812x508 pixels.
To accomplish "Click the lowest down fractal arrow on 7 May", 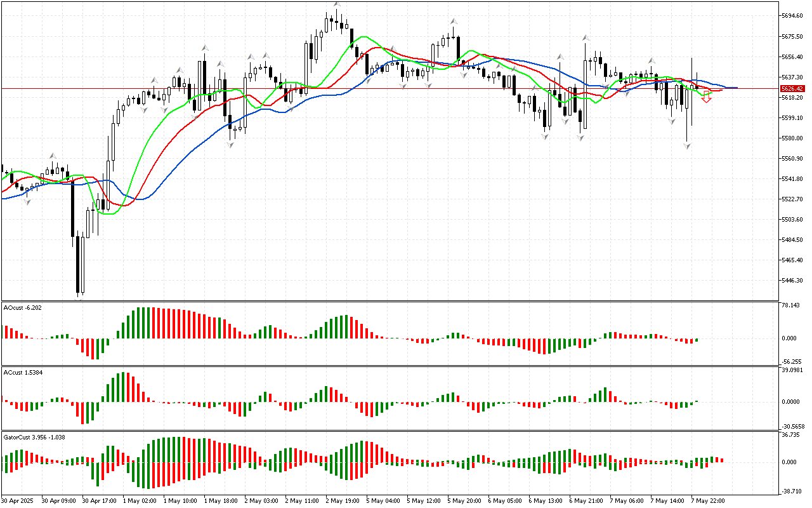I will [x=687, y=146].
